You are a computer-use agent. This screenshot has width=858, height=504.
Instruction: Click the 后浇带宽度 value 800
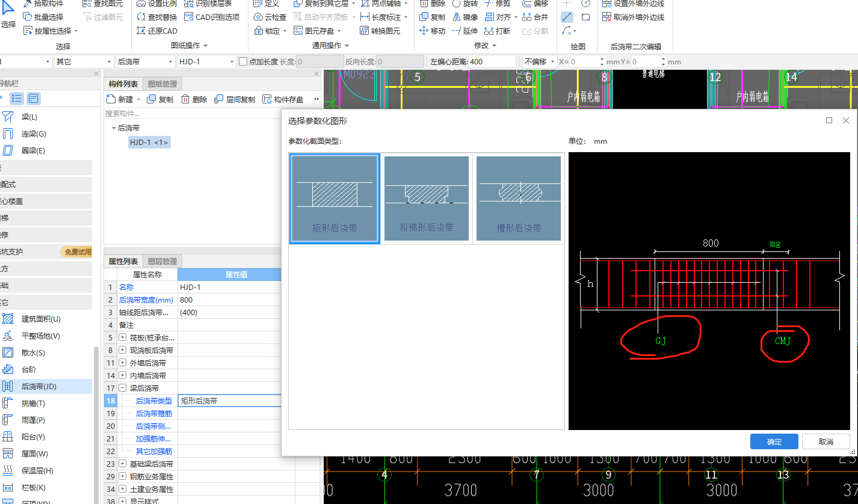(229, 300)
